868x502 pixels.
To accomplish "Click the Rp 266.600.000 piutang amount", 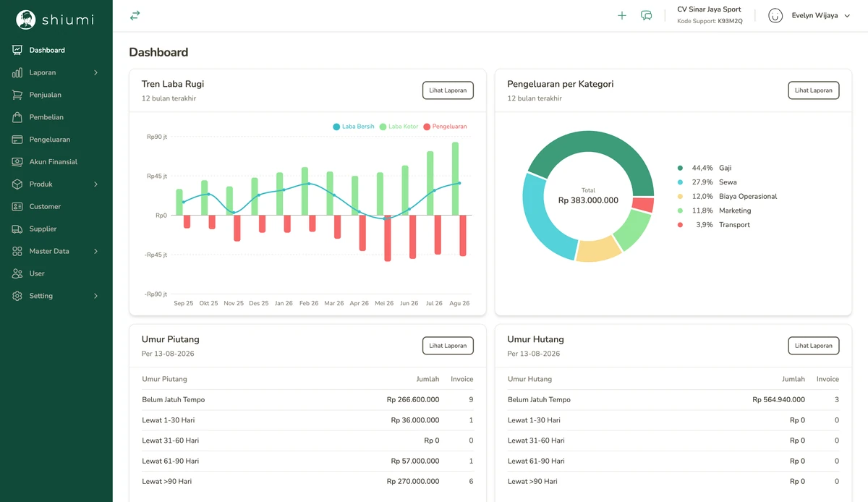I will (x=413, y=399).
